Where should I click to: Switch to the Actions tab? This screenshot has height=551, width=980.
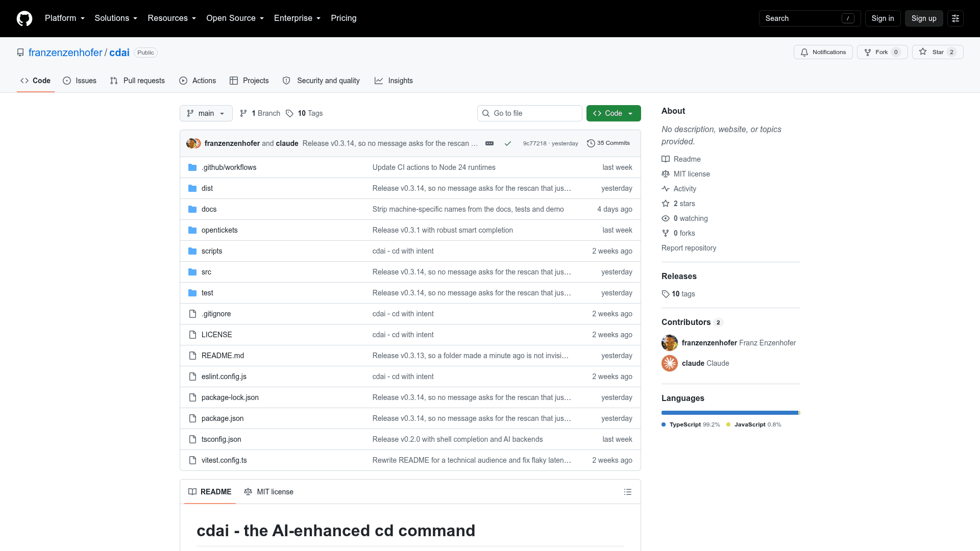coord(198,81)
